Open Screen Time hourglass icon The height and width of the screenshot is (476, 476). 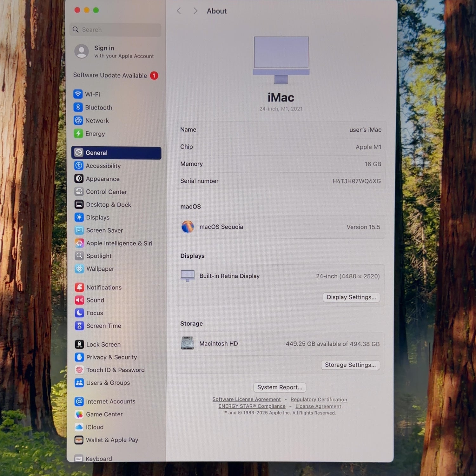(79, 326)
